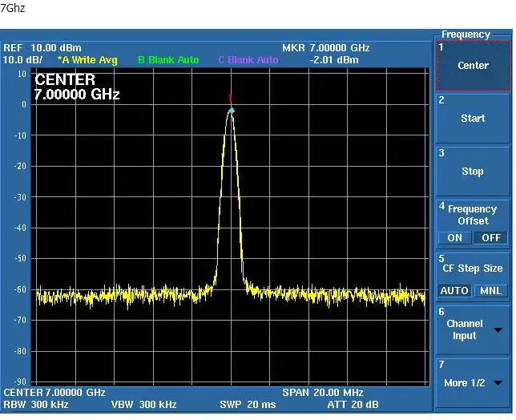
Task: Click the CENTER 7.00000 GHz entry overlay
Action: pos(77,87)
